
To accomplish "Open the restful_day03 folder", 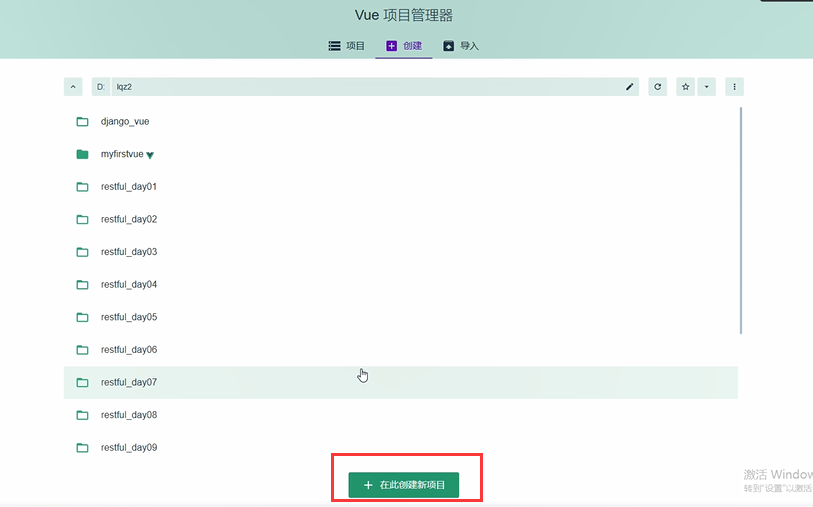I will pyautogui.click(x=401, y=252).
